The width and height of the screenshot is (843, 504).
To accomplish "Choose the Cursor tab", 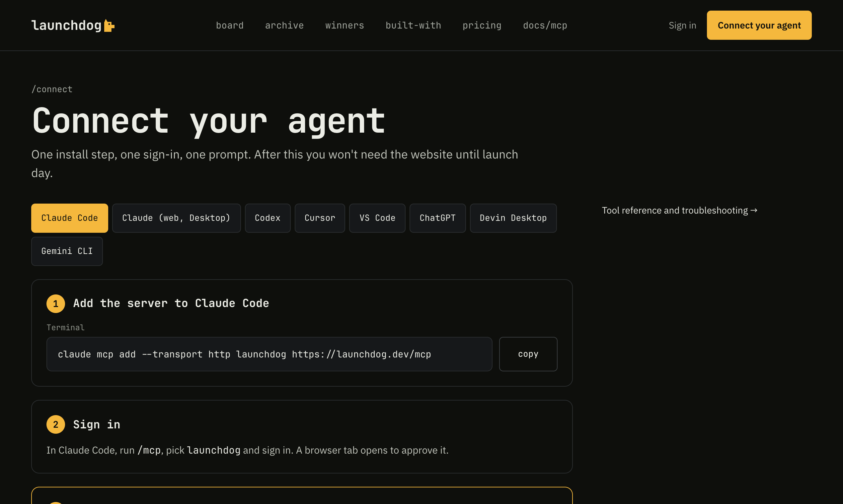I will pos(320,218).
